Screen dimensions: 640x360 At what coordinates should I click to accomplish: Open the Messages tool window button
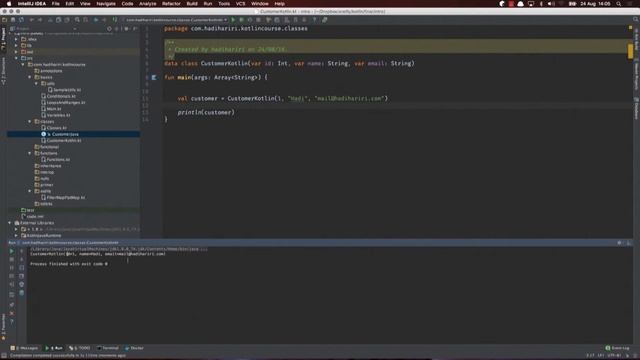point(24,348)
